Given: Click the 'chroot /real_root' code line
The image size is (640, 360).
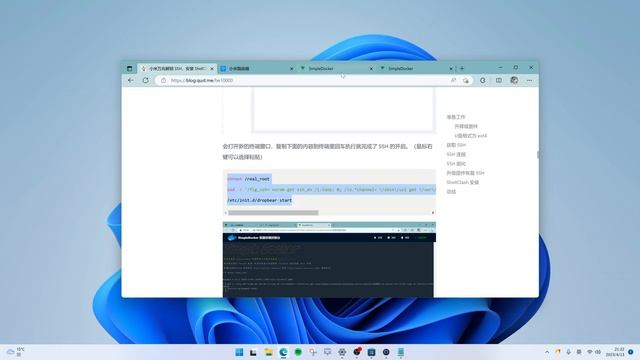Looking at the screenshot, I should click(249, 179).
